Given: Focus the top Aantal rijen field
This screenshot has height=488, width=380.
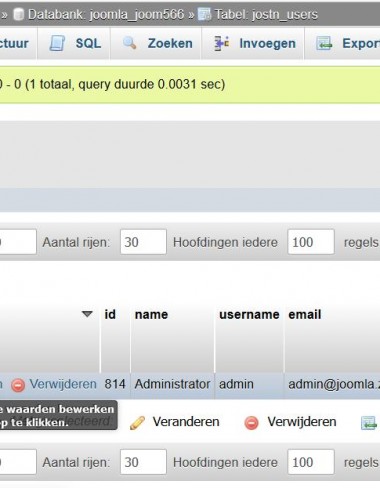Looking at the screenshot, I should tap(143, 242).
